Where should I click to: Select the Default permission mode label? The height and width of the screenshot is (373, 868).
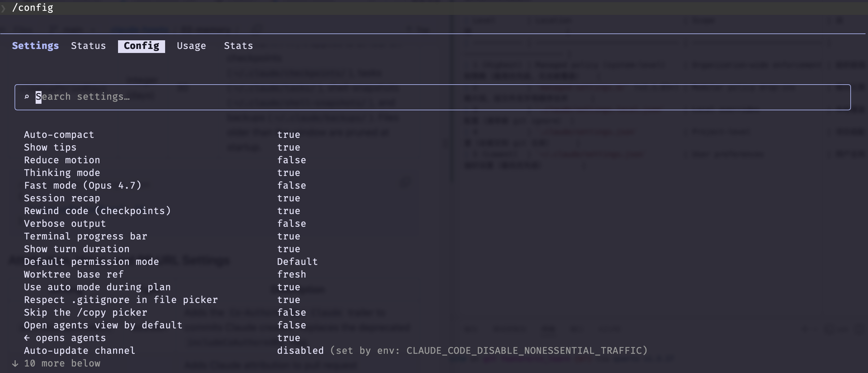point(91,262)
